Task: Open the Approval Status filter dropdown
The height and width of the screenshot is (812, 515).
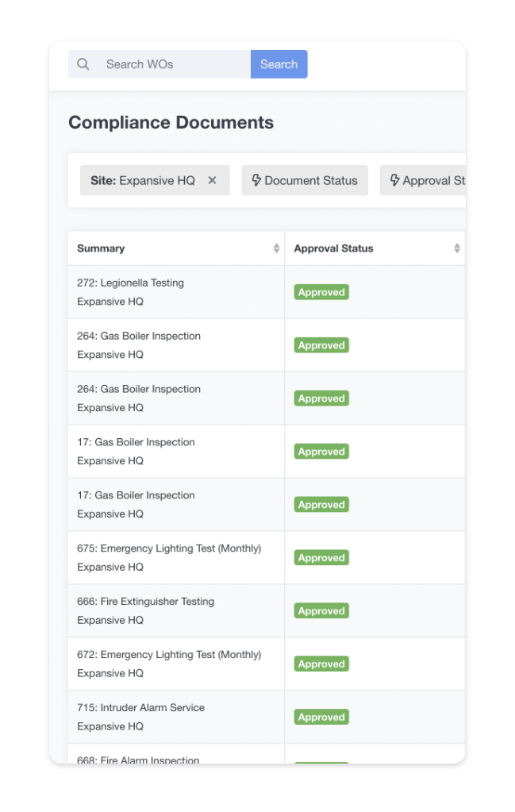Action: (423, 180)
